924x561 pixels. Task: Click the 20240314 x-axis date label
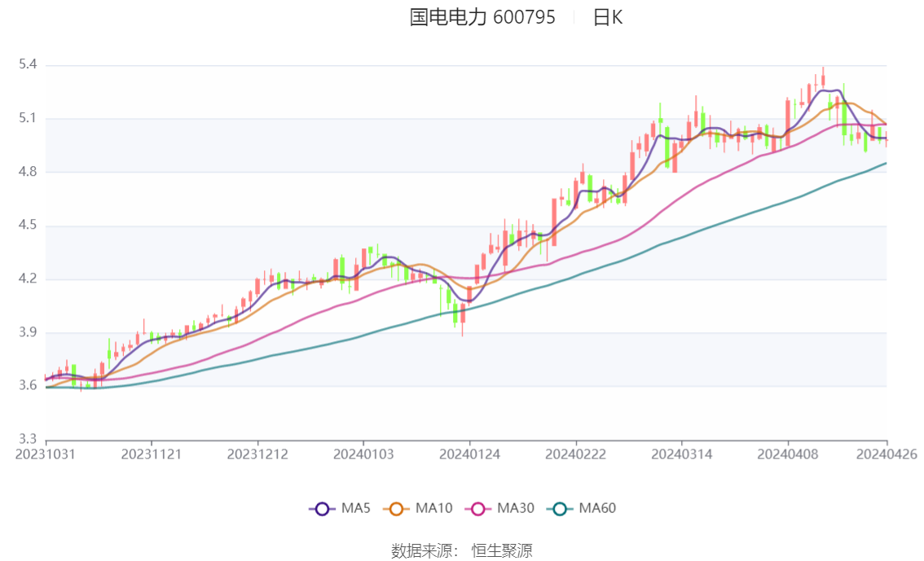point(682,454)
